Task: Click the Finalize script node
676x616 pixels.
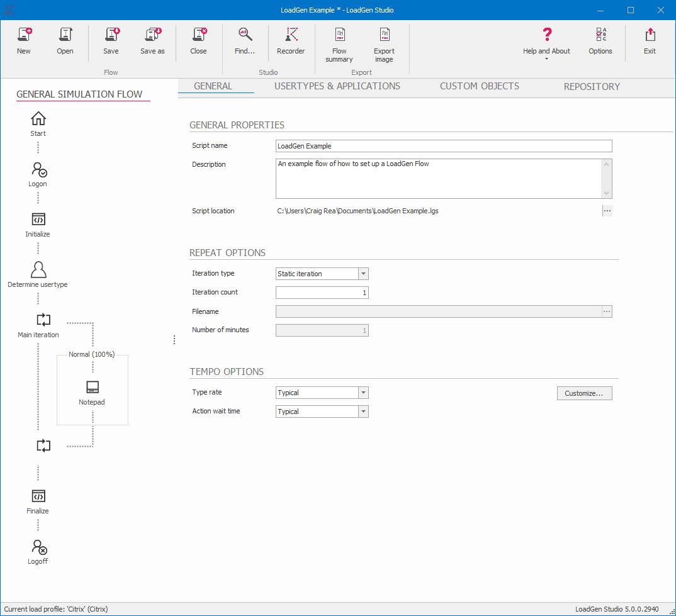Action: pos(38,497)
